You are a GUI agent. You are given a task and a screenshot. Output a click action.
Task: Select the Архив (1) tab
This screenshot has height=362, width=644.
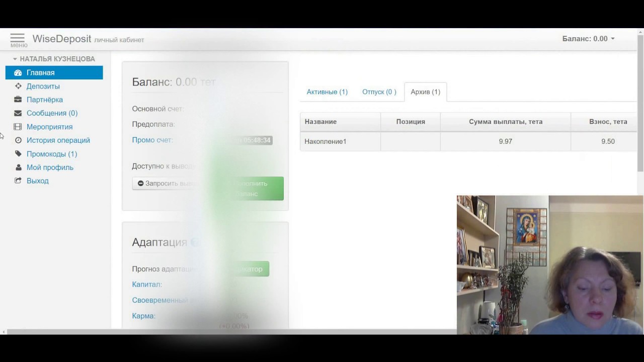click(425, 92)
